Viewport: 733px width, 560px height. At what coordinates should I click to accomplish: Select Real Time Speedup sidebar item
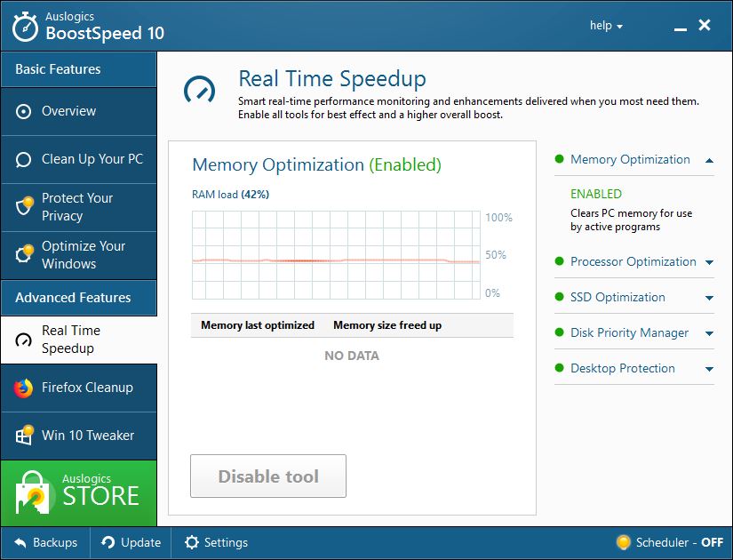[x=78, y=340]
